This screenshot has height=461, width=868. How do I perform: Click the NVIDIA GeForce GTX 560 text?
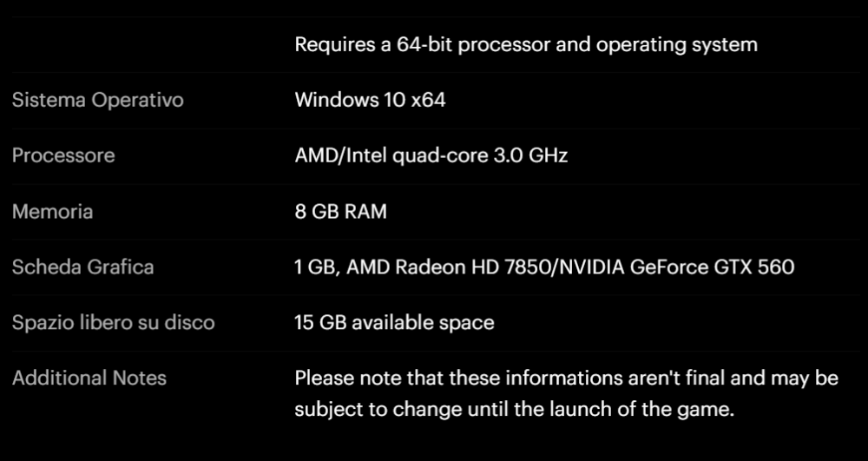(675, 267)
